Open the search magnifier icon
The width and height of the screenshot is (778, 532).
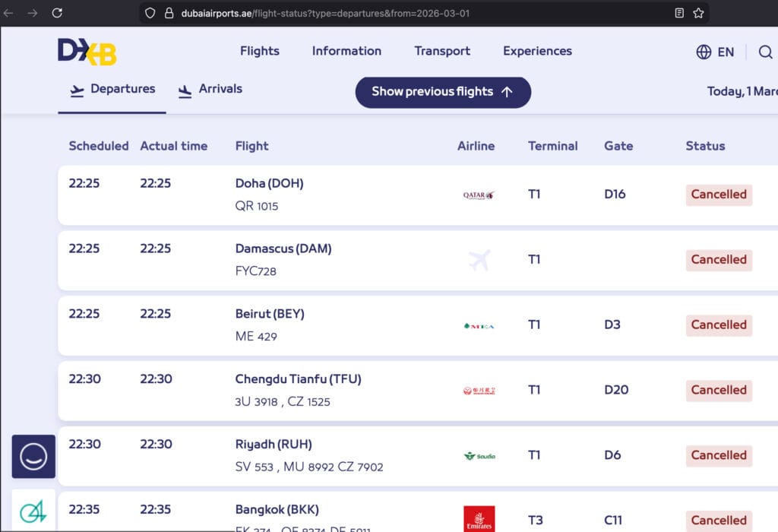click(765, 52)
